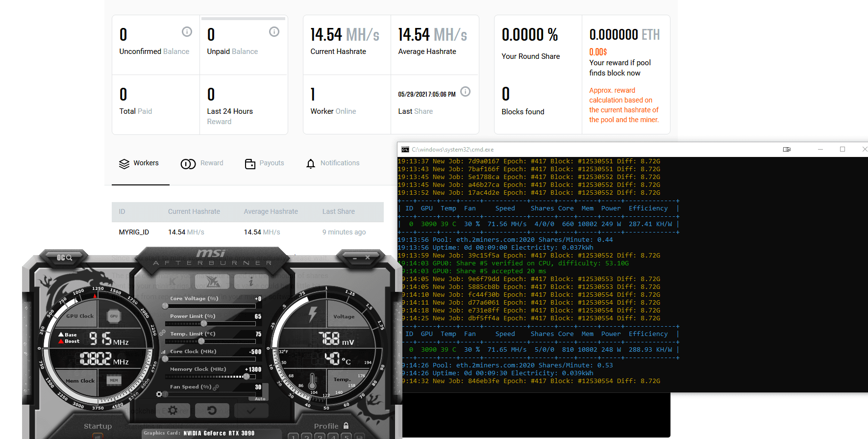The width and height of the screenshot is (868, 439).
Task: Toggle fan speed sync link icon
Action: (x=216, y=387)
